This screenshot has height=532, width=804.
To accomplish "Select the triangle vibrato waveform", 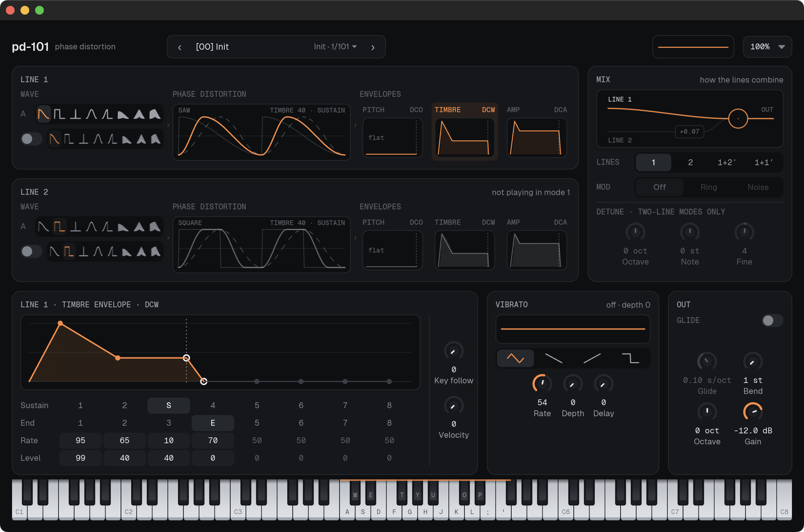I will (x=515, y=358).
